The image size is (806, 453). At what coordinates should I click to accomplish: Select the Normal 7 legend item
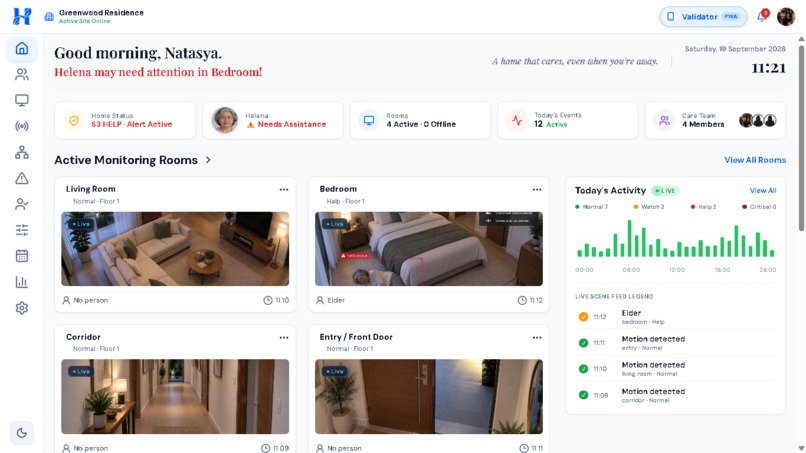pos(591,207)
